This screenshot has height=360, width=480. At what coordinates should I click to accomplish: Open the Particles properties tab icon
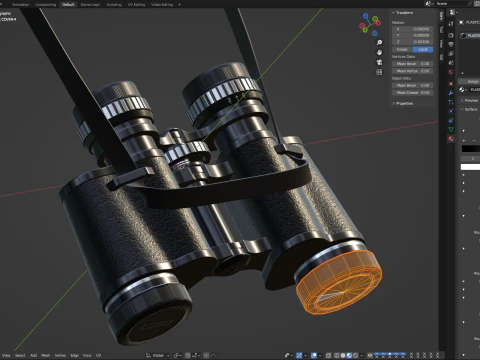tap(451, 102)
